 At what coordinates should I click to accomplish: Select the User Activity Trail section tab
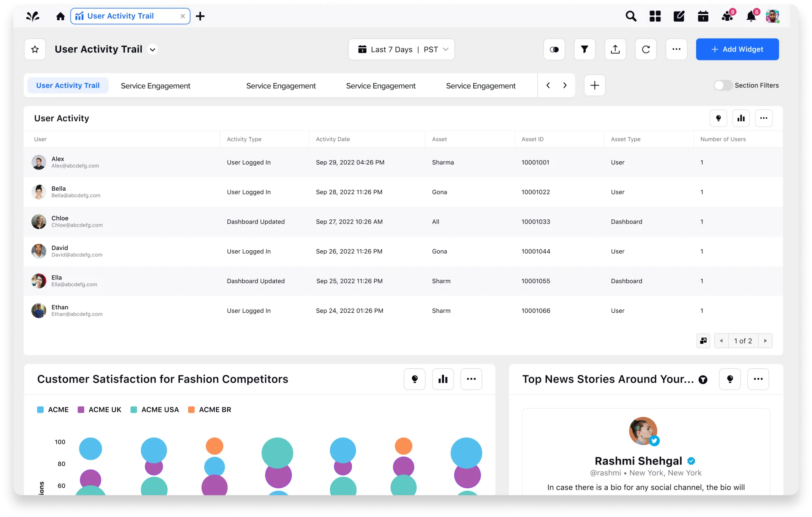pos(68,85)
